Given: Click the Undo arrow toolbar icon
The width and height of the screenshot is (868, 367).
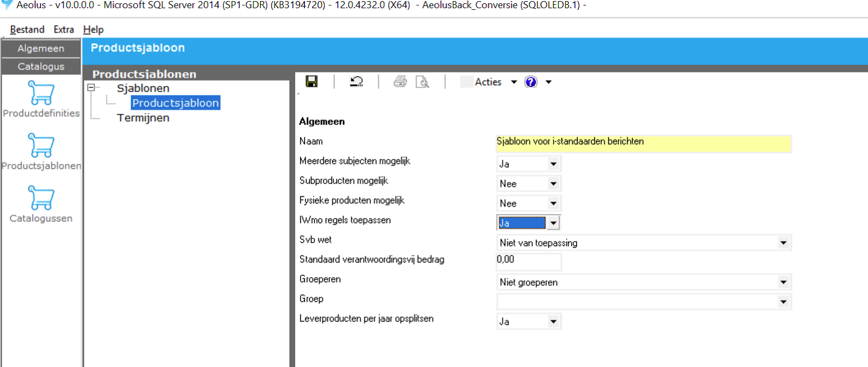Looking at the screenshot, I should [x=356, y=81].
